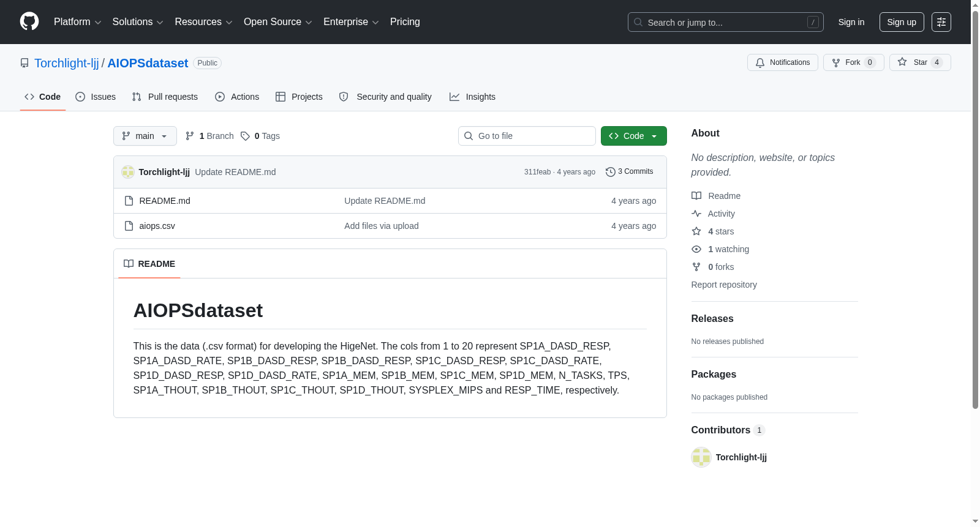This screenshot has width=980, height=527.
Task: Open Update README.md message in README.md row
Action: (x=385, y=201)
